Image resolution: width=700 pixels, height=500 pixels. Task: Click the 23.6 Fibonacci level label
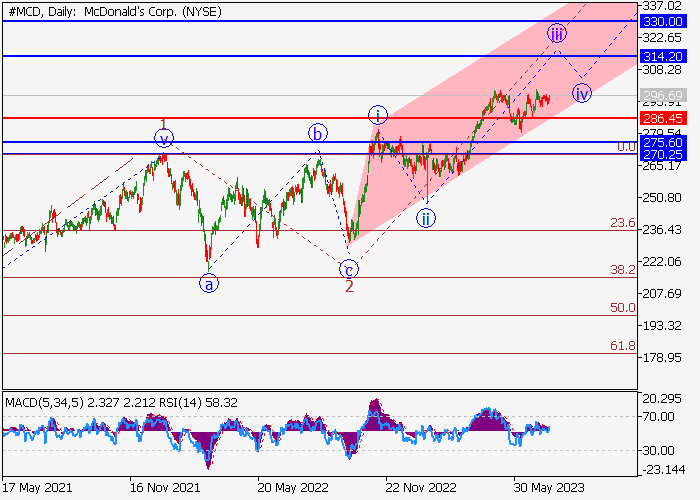tap(623, 222)
